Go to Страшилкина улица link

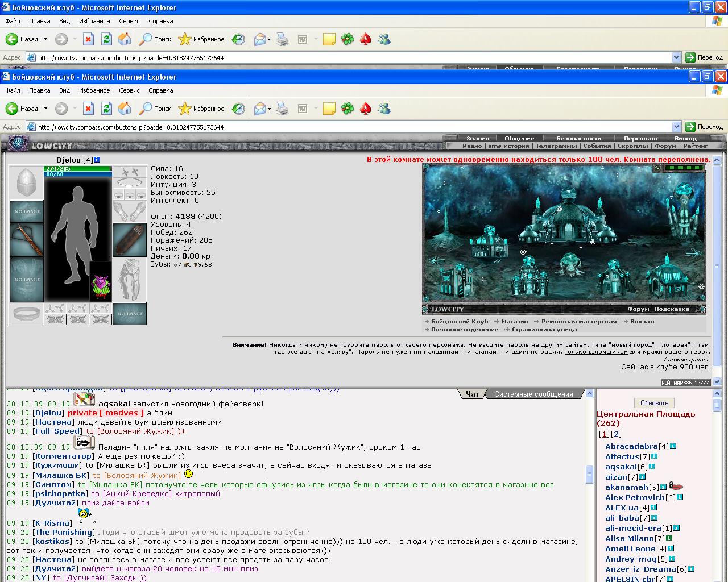point(544,330)
